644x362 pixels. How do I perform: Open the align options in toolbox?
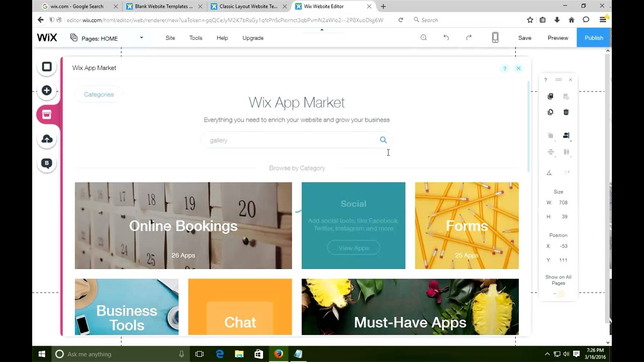(566, 136)
